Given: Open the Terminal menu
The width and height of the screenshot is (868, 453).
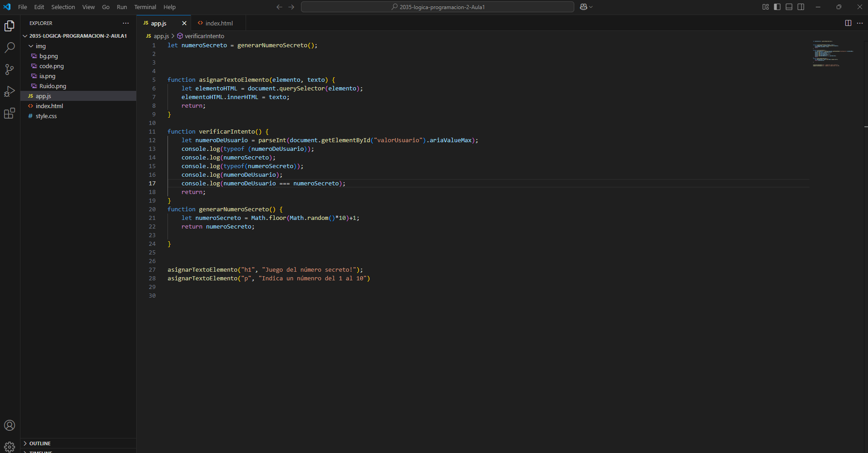Looking at the screenshot, I should pos(145,7).
